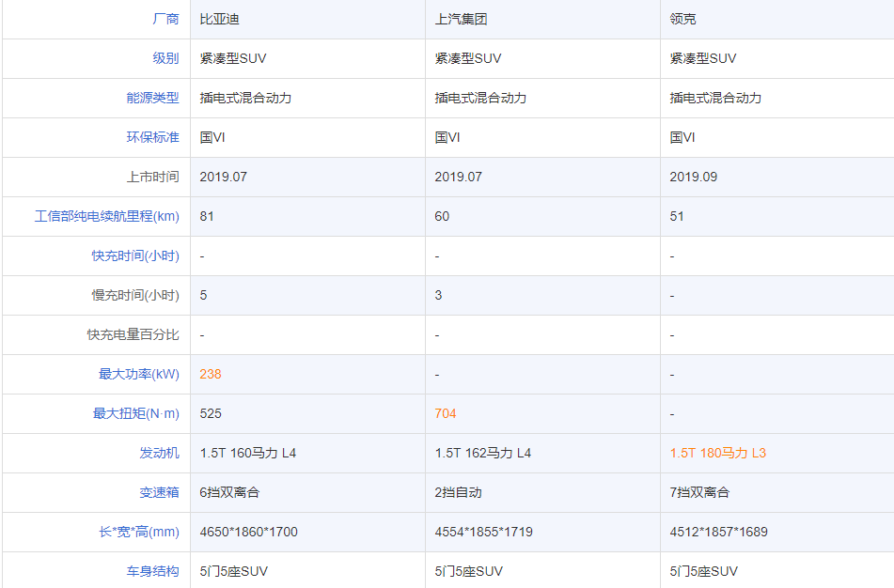The width and height of the screenshot is (894, 588).
Task: Click the slow-charge value 3
Action: [438, 295]
